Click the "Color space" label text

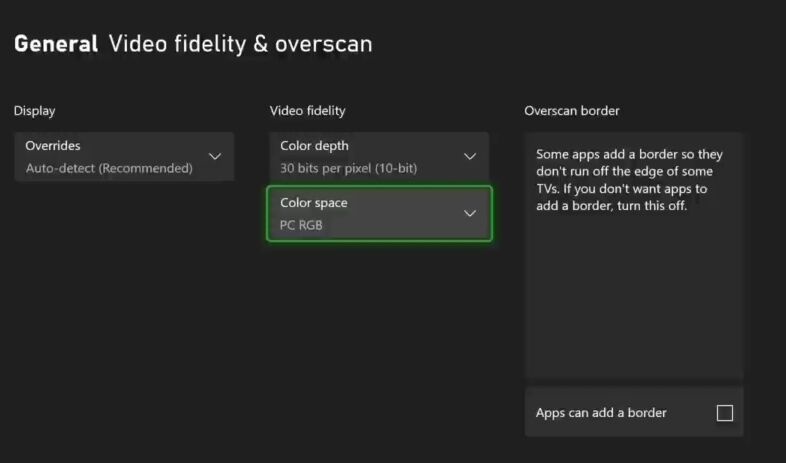point(314,203)
